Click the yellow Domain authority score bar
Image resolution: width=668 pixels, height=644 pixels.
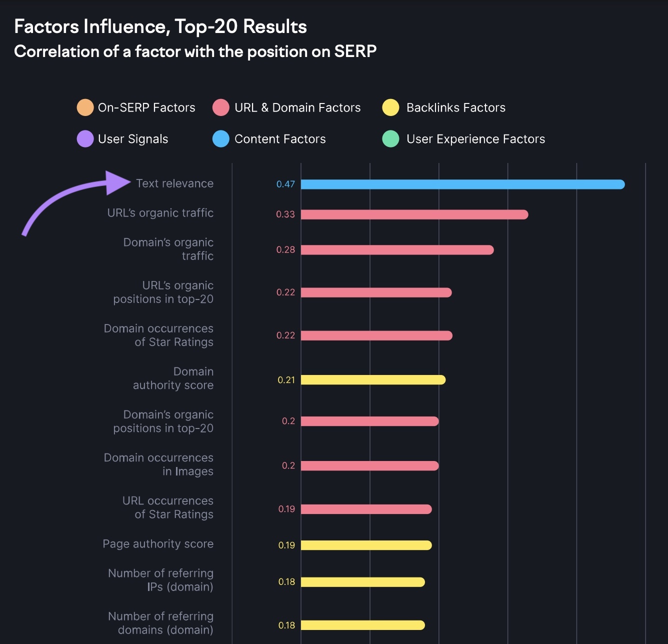pos(373,380)
